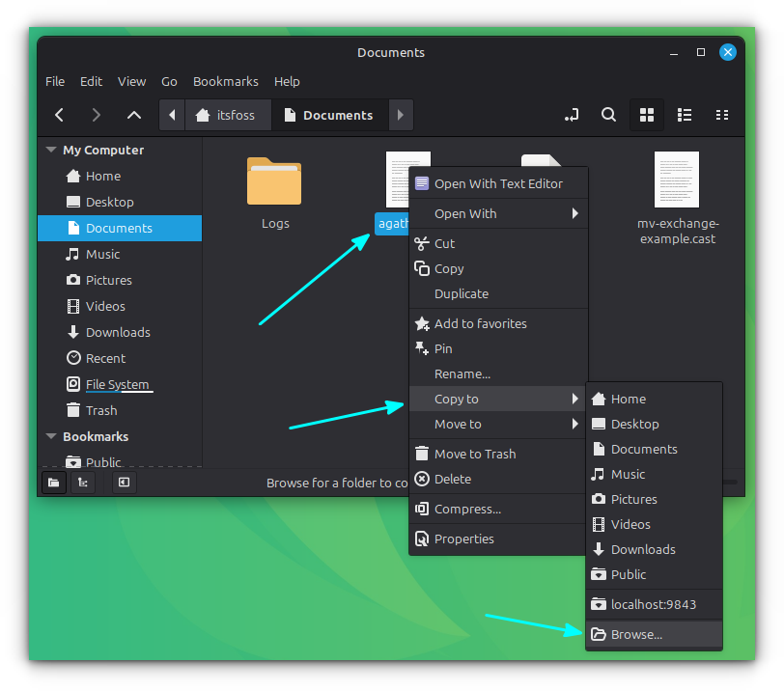Show tree view icon in status bar
The height and width of the screenshot is (691, 784).
84,483
